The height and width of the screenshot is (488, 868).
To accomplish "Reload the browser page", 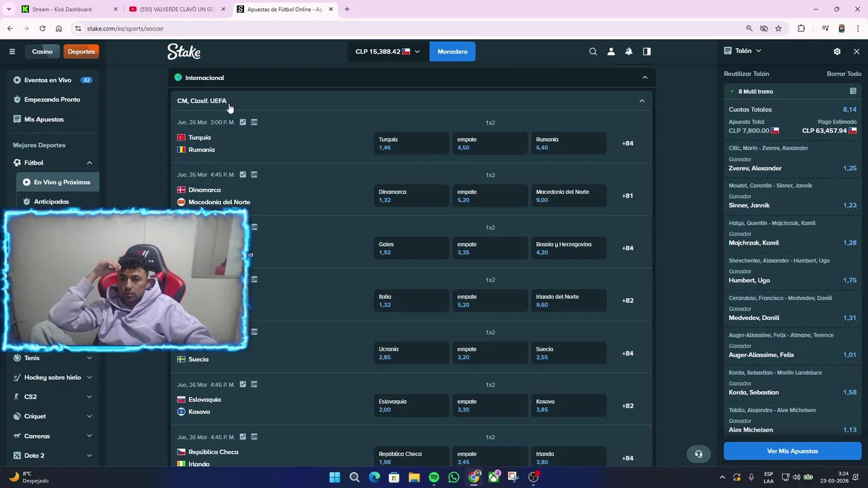I will click(42, 28).
